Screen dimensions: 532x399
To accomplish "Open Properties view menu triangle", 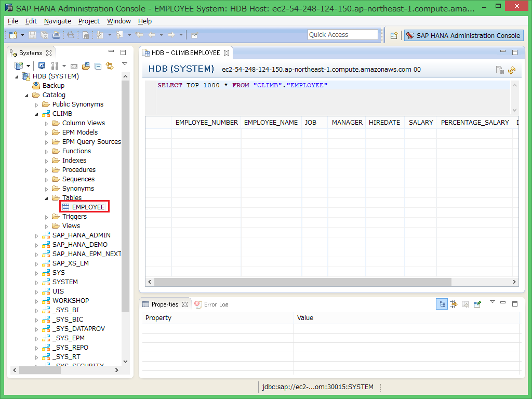I will (x=493, y=302).
